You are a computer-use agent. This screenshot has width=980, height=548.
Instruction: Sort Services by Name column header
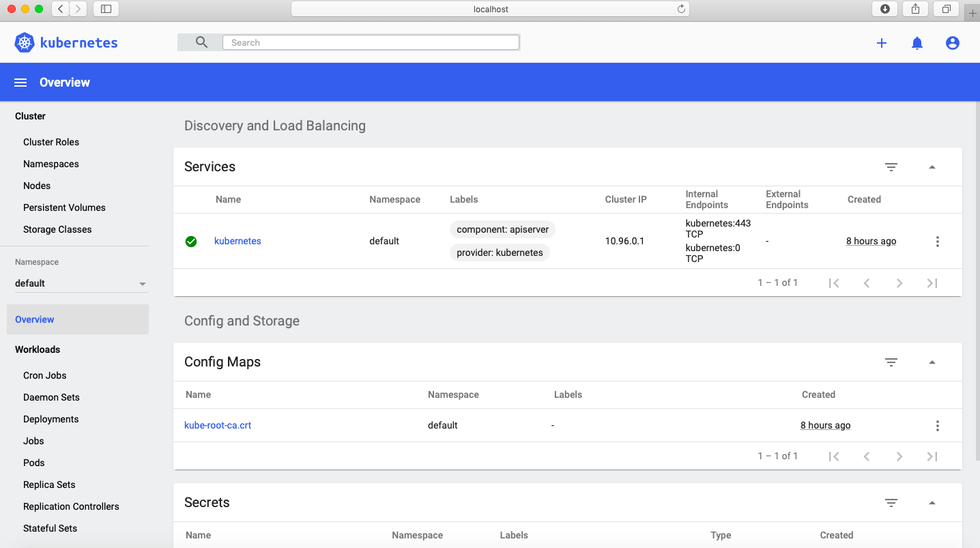coord(228,199)
